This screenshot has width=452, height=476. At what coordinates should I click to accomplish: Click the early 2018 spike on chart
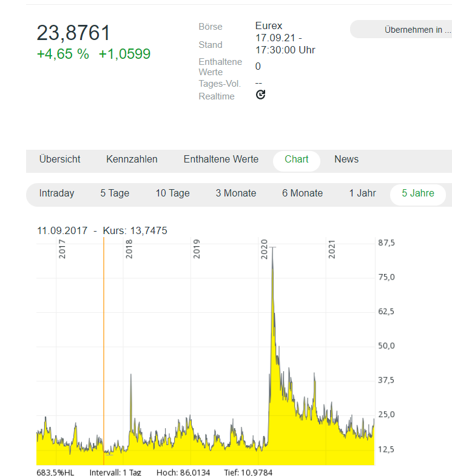(x=131, y=376)
